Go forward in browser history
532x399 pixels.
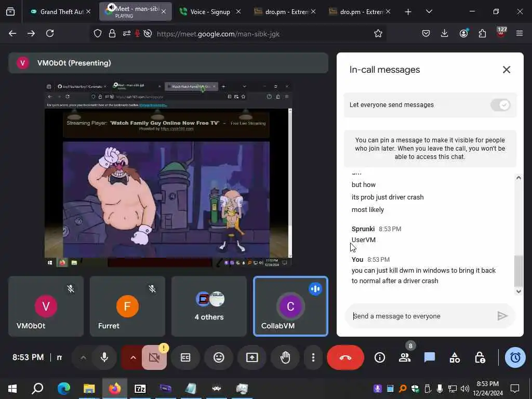tap(31, 33)
